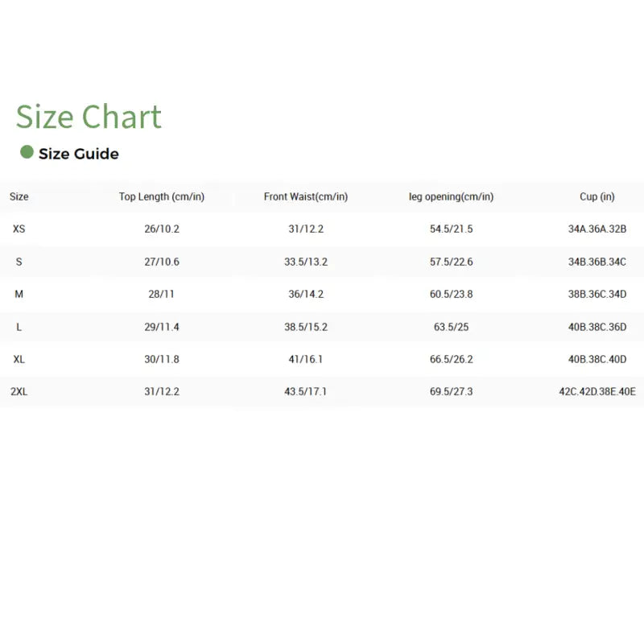The width and height of the screenshot is (644, 644).
Task: Click the XS size row label
Action: click(19, 229)
